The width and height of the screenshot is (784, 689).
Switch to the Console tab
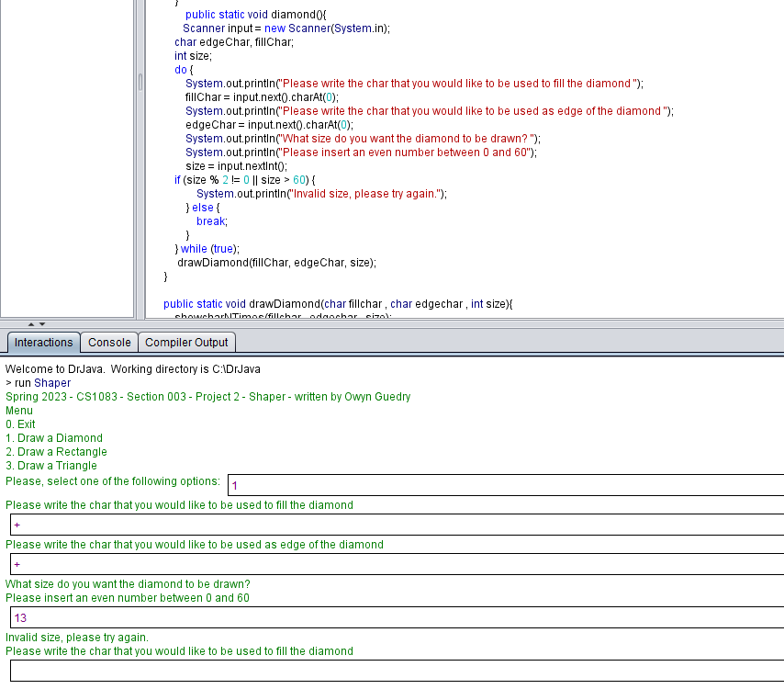click(x=109, y=342)
